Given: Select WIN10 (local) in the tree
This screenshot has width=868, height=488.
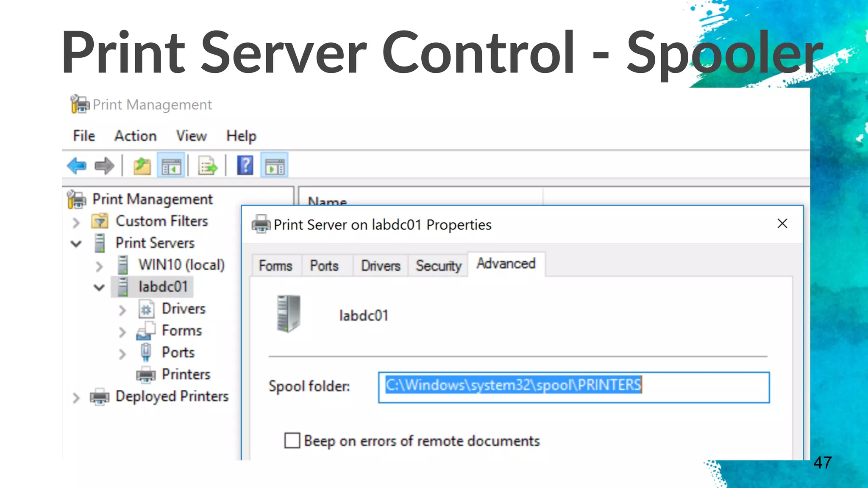Looking at the screenshot, I should [181, 265].
